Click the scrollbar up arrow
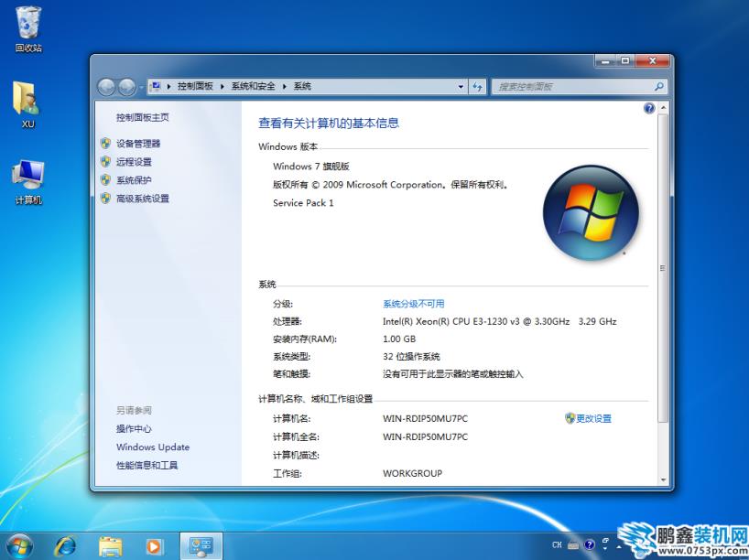 (663, 108)
